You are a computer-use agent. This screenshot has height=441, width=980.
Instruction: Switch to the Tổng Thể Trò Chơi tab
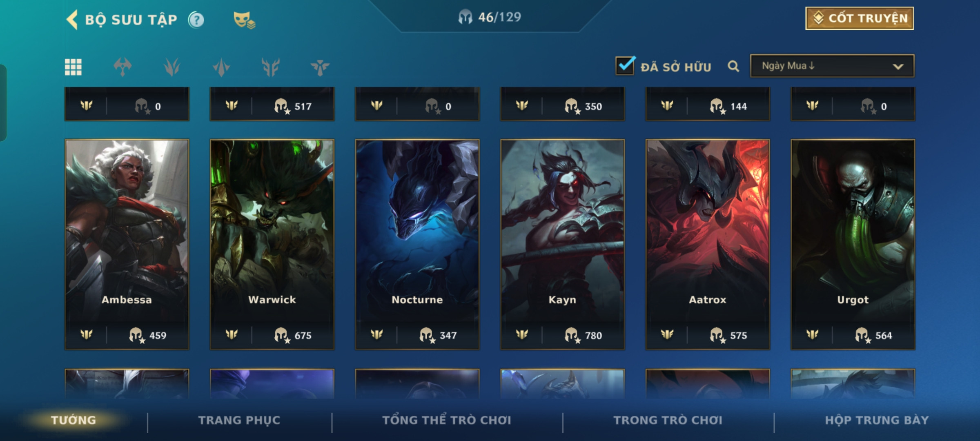pyautogui.click(x=447, y=420)
